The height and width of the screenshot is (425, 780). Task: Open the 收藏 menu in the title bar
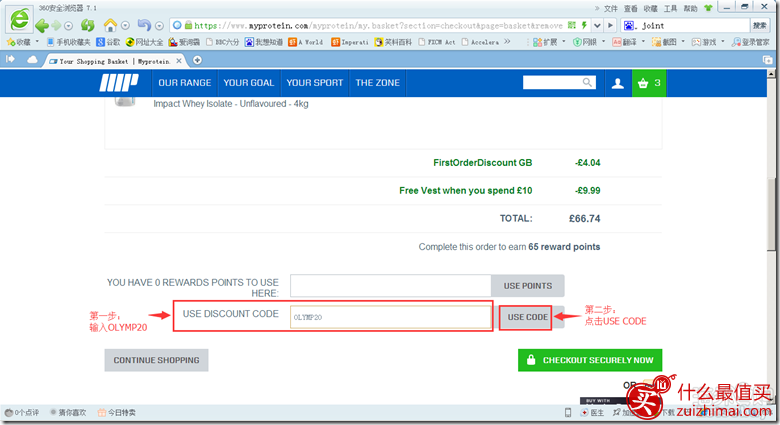pos(650,8)
